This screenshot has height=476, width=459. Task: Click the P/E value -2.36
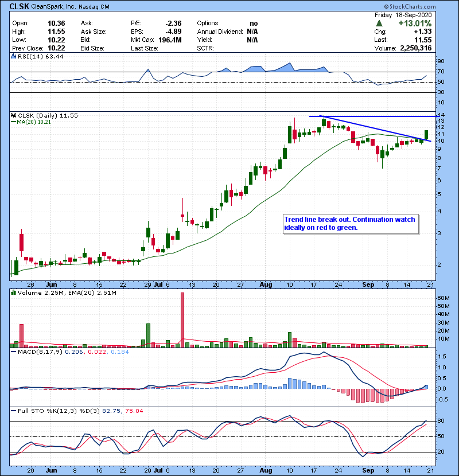pyautogui.click(x=173, y=24)
